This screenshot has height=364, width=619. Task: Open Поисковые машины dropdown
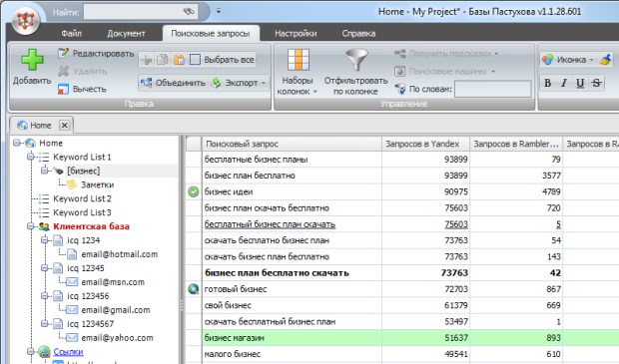[444, 71]
